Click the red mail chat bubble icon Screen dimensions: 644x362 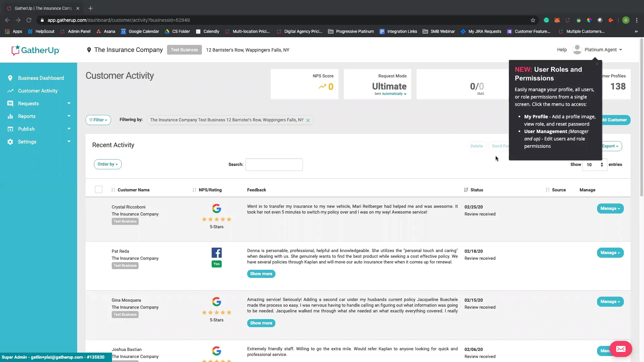[621, 349]
